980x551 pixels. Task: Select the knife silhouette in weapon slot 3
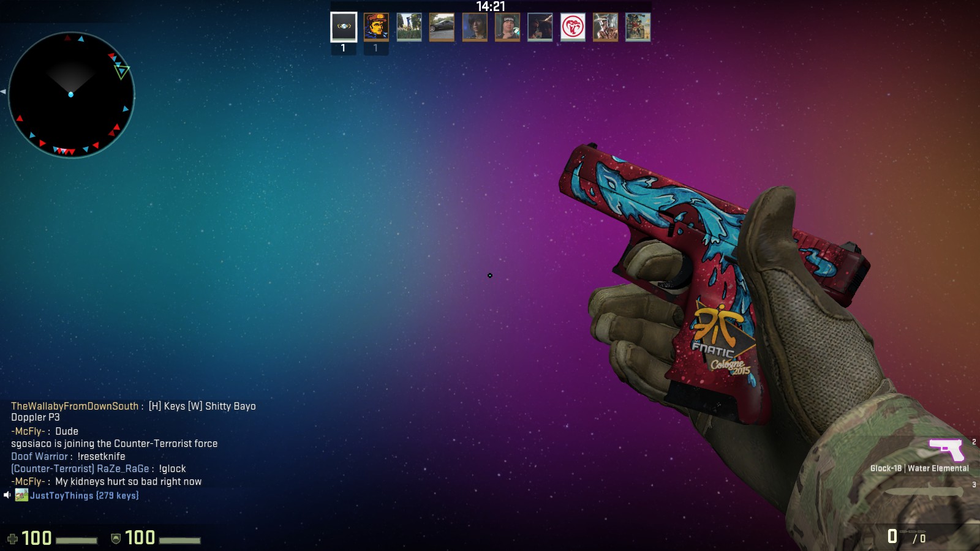925,492
